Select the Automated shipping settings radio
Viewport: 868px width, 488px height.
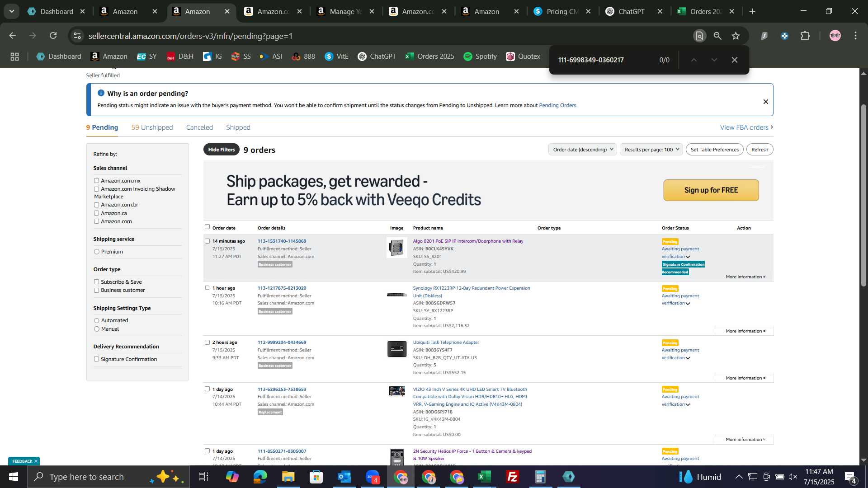96,320
